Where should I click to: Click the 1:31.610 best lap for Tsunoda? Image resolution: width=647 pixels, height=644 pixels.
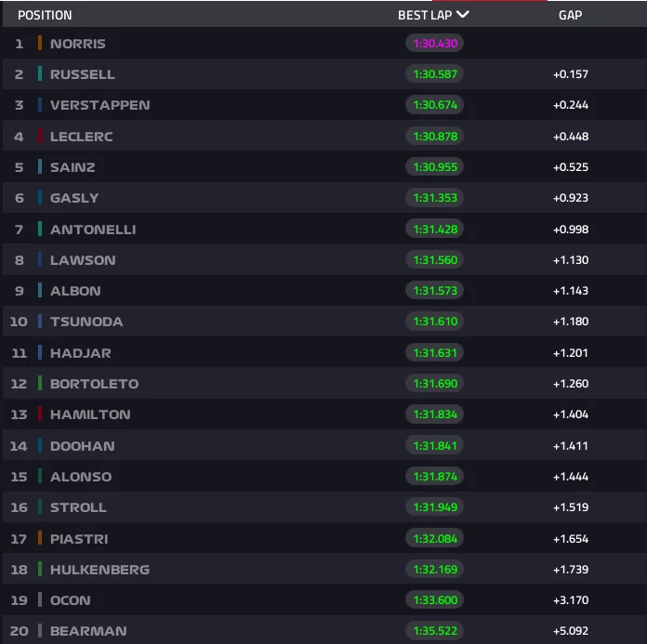coord(434,322)
